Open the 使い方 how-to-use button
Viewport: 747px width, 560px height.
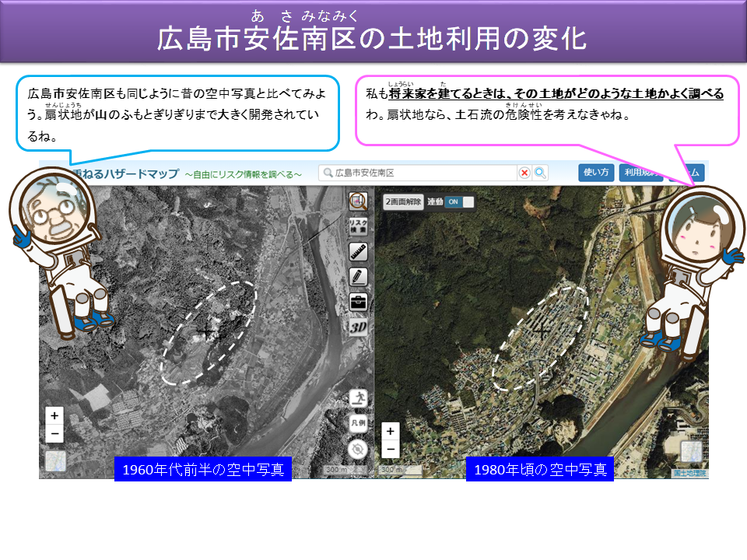[x=596, y=173]
